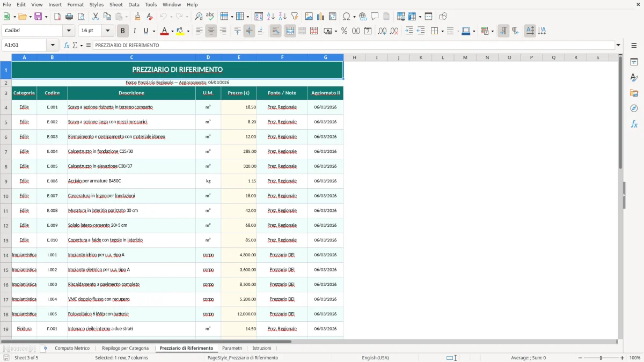644x362 pixels.
Task: Toggle Wrap Text button
Action: (x=275, y=31)
